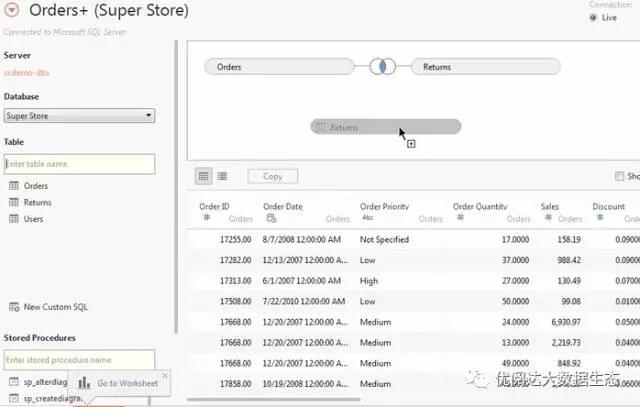Click the Copy button

pyautogui.click(x=272, y=176)
